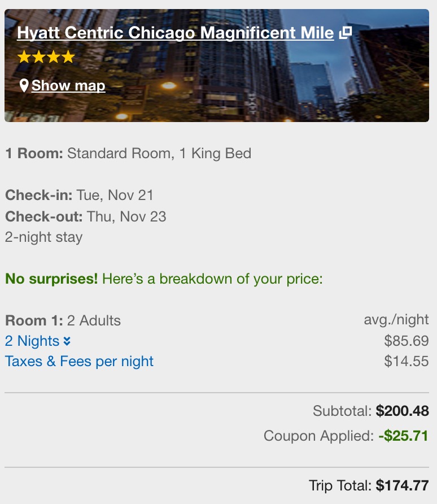Screen dimensions: 437x504
Task: Click the 2-night stay text
Action: pos(43,237)
